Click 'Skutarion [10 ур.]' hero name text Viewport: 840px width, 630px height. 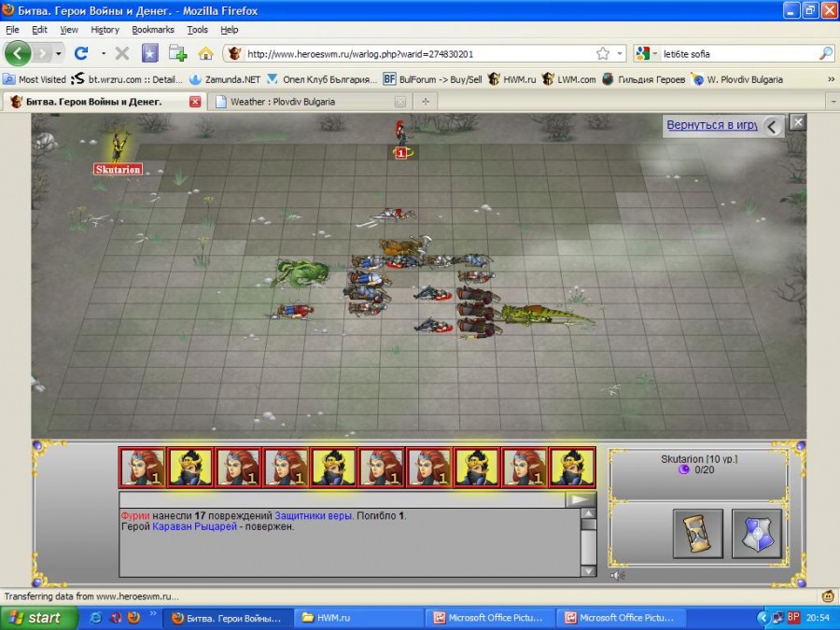698,459
